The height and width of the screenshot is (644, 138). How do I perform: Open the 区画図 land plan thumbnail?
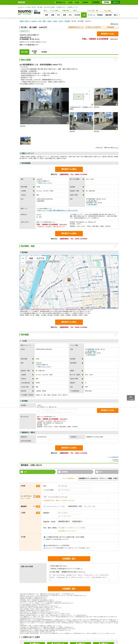tap(81, 96)
